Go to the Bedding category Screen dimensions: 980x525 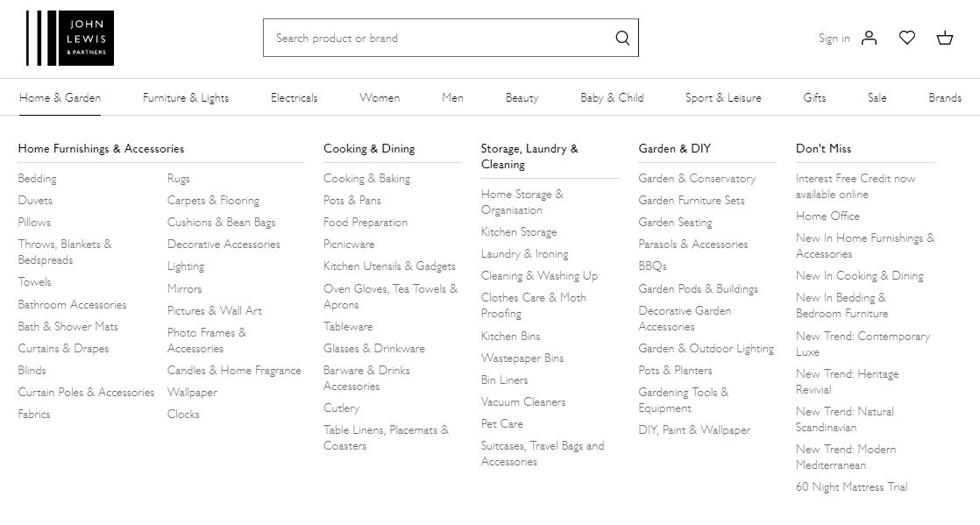tap(37, 179)
